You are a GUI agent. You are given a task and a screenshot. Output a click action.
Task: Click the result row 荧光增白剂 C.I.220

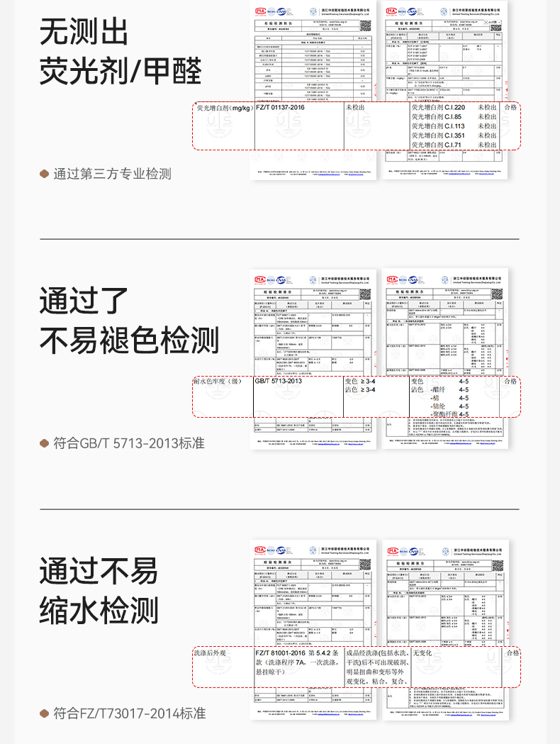point(454,108)
